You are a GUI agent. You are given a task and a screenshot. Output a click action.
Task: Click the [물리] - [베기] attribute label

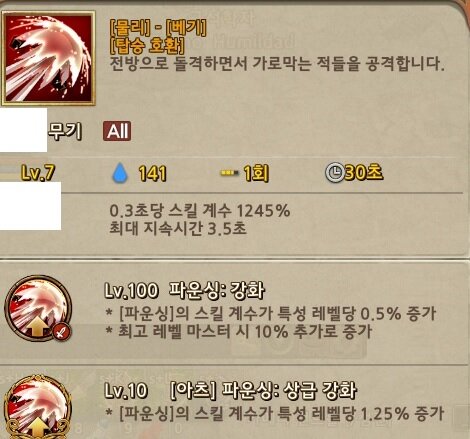coord(158,28)
